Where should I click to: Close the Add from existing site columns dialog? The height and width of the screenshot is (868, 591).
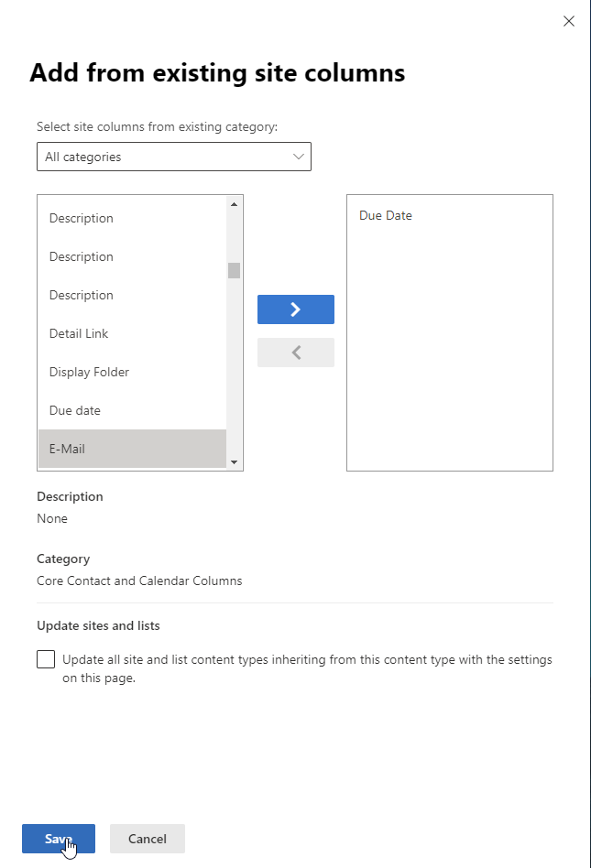pyautogui.click(x=568, y=20)
